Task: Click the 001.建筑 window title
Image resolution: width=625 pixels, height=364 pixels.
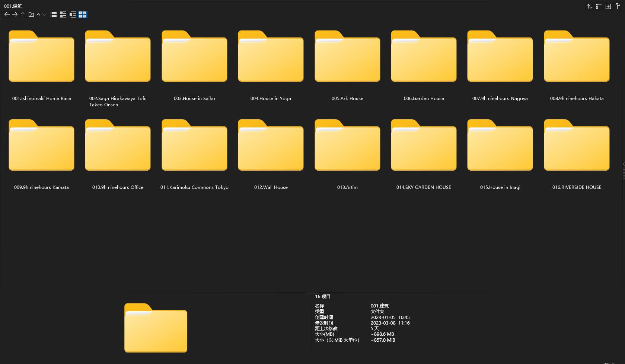Action: click(13, 6)
